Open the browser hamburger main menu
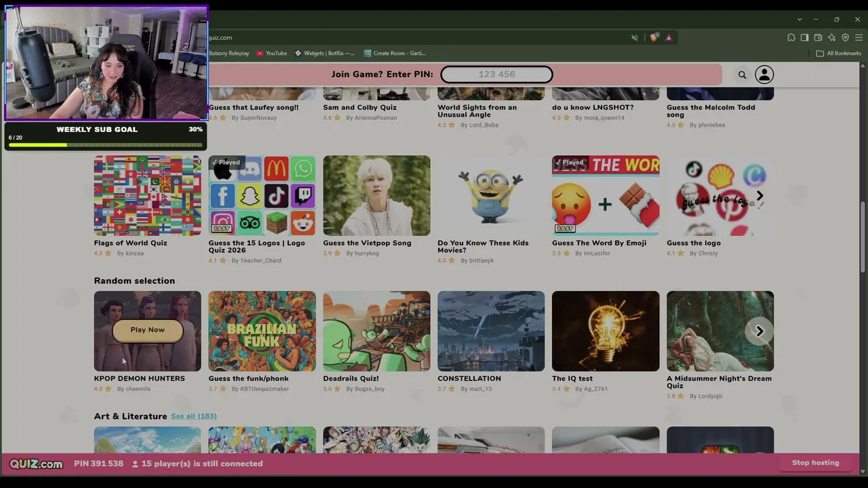This screenshot has width=868, height=488. point(859,37)
